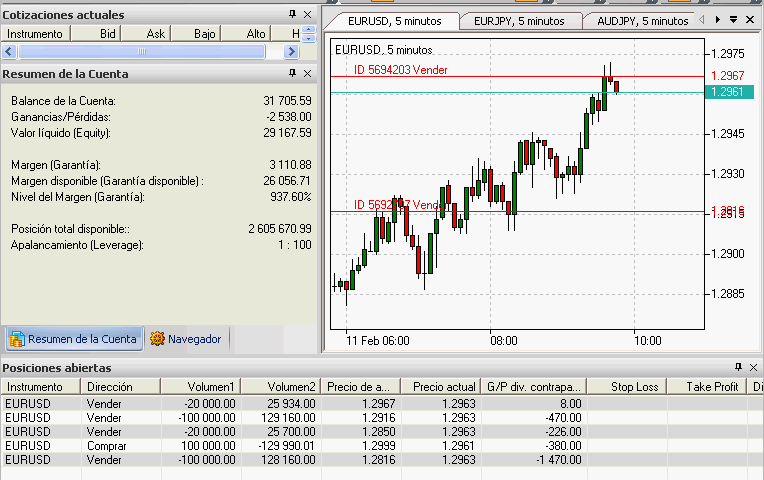Open the Navegador bottom tab

click(x=186, y=339)
